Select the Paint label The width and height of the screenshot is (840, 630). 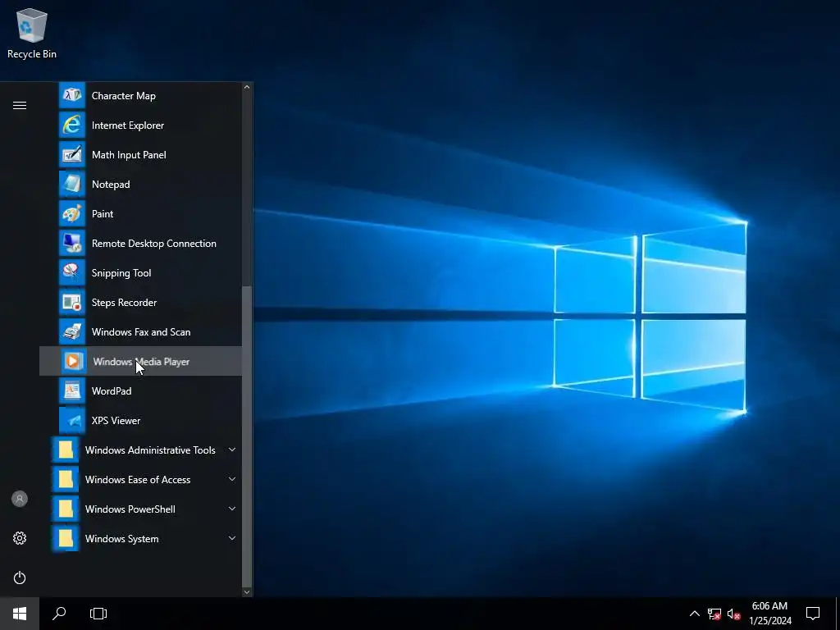pos(103,214)
